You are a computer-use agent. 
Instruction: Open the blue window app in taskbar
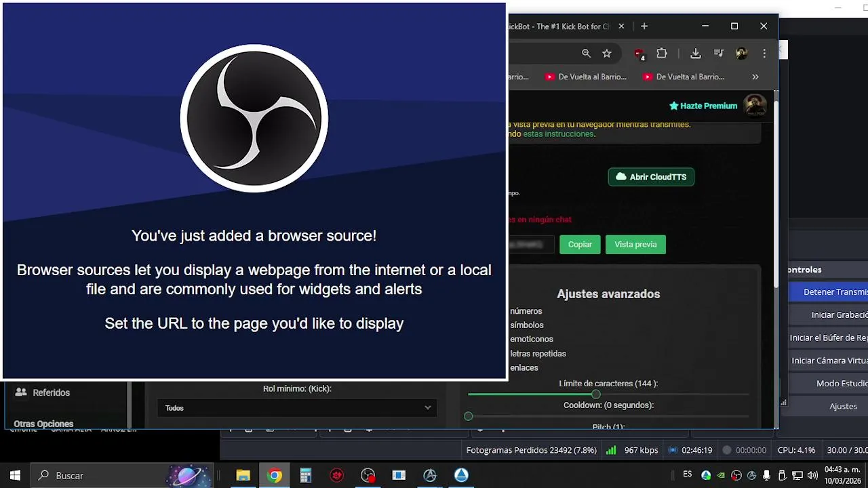point(399,475)
